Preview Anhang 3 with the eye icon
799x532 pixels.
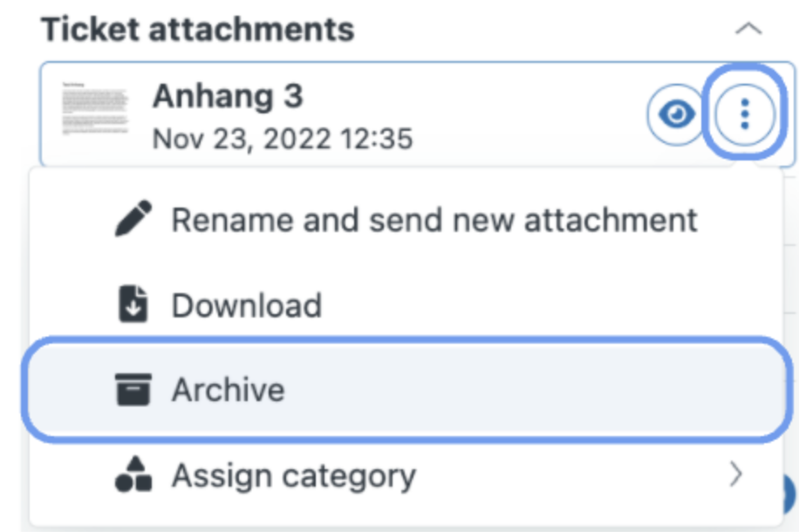pos(676,114)
